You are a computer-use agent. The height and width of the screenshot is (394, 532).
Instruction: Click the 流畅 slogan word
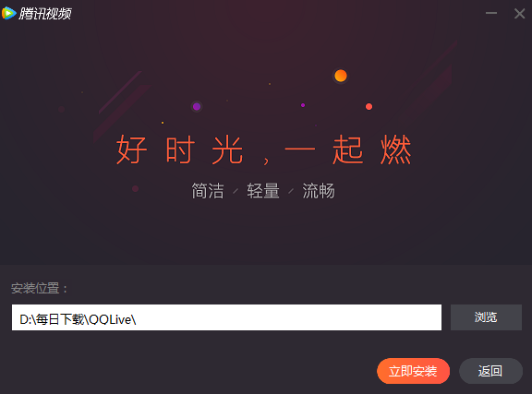pyautogui.click(x=319, y=191)
